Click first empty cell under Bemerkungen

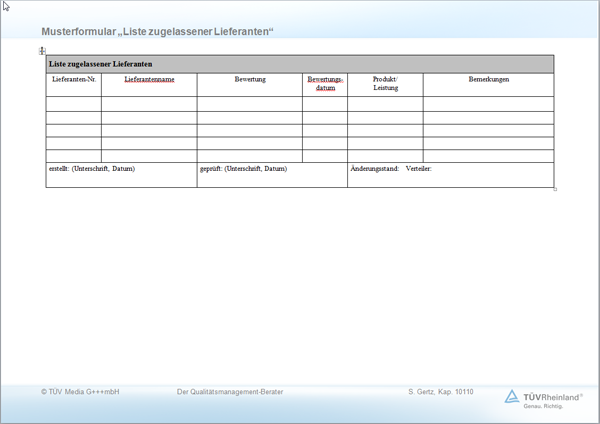tap(488, 104)
